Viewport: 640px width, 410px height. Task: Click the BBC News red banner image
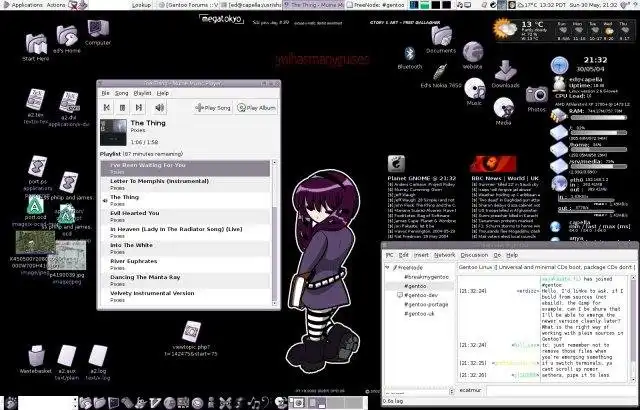(493, 164)
